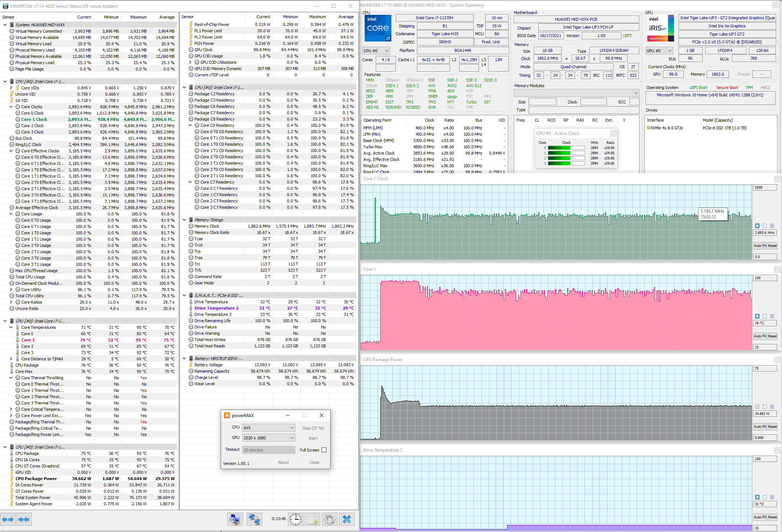
Task: Collapse the Core Effective Clocks tree node
Action: pos(11,151)
